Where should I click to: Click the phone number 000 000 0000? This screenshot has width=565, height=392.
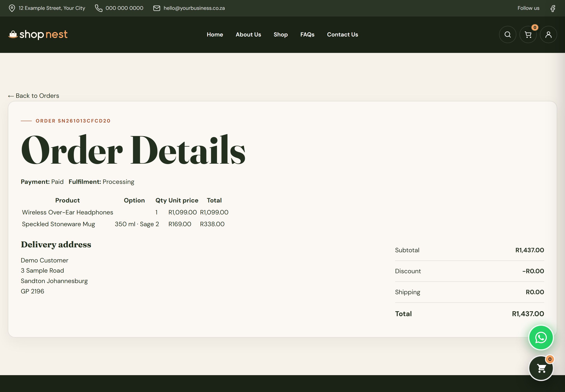point(124,8)
